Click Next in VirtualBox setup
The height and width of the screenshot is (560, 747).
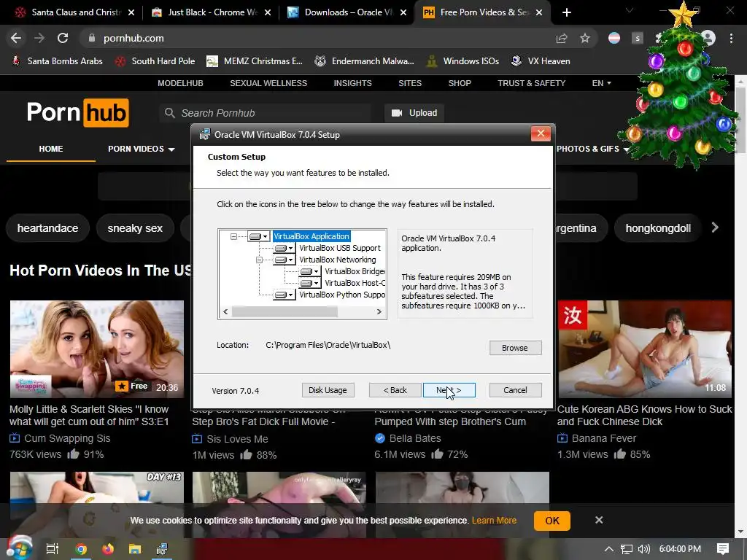tap(449, 390)
